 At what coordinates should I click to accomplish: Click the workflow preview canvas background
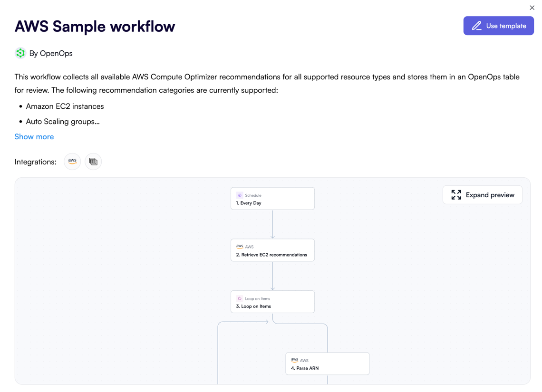tap(119, 285)
